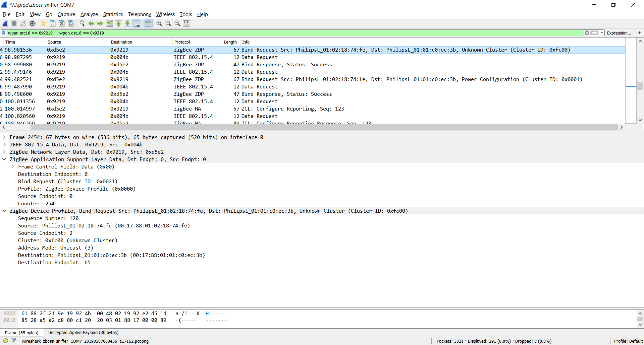644x345 pixels.
Task: Apply the display filter arrow
Action: coord(594,33)
